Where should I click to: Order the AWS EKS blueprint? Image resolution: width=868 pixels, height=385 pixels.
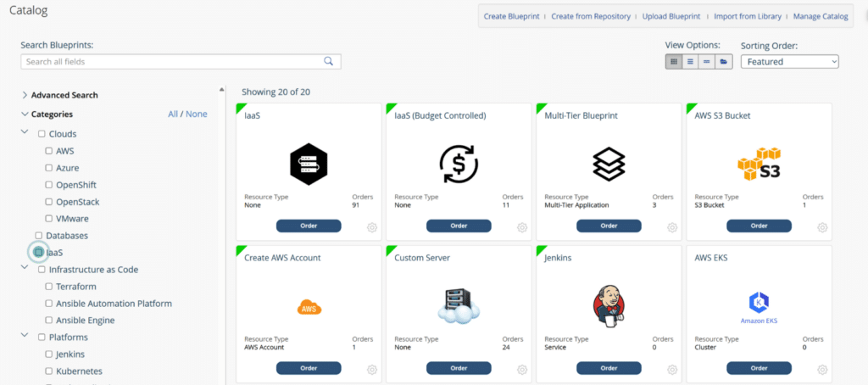(759, 368)
